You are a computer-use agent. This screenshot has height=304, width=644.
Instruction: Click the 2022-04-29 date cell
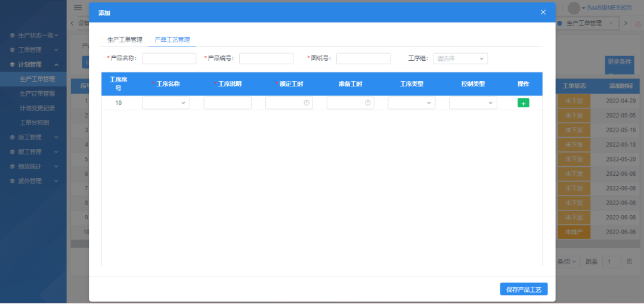coord(621,101)
